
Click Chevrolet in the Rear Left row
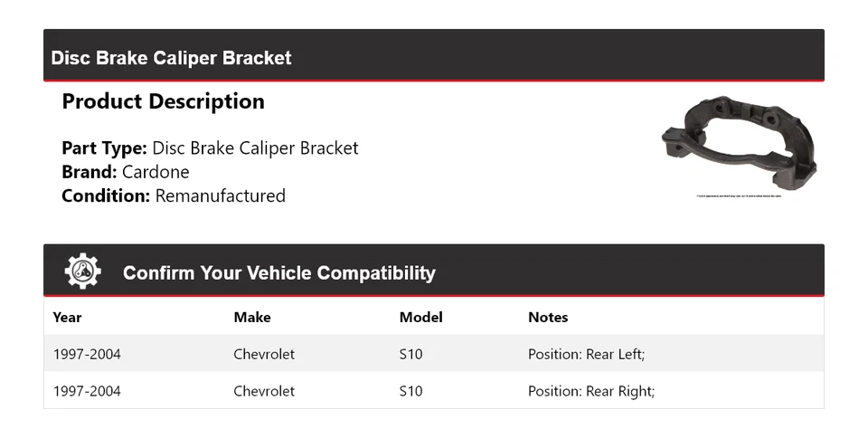[x=264, y=354]
